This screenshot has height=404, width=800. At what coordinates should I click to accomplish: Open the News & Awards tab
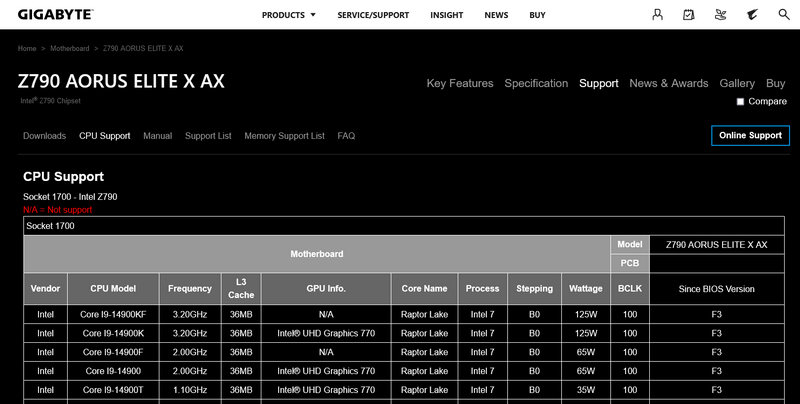tap(668, 83)
